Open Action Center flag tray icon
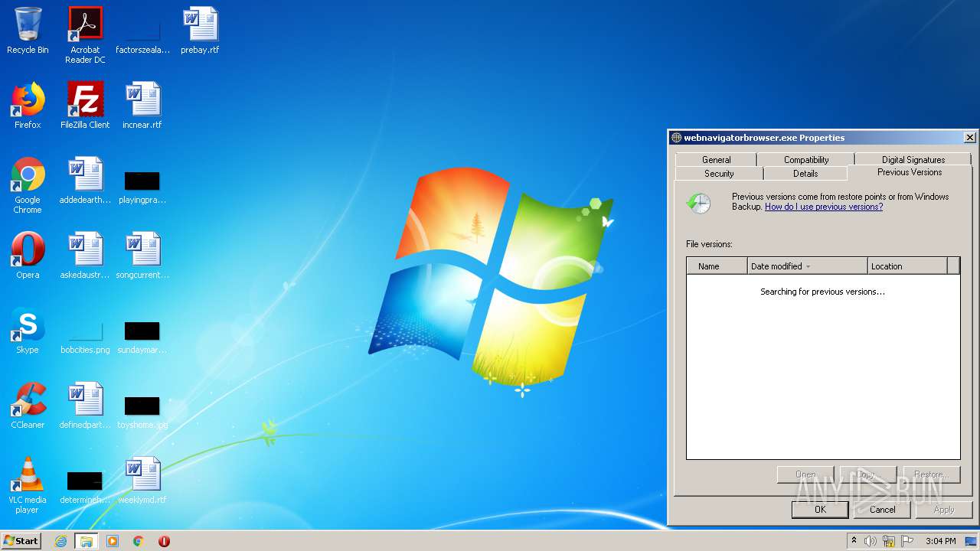980x551 pixels. tap(907, 541)
